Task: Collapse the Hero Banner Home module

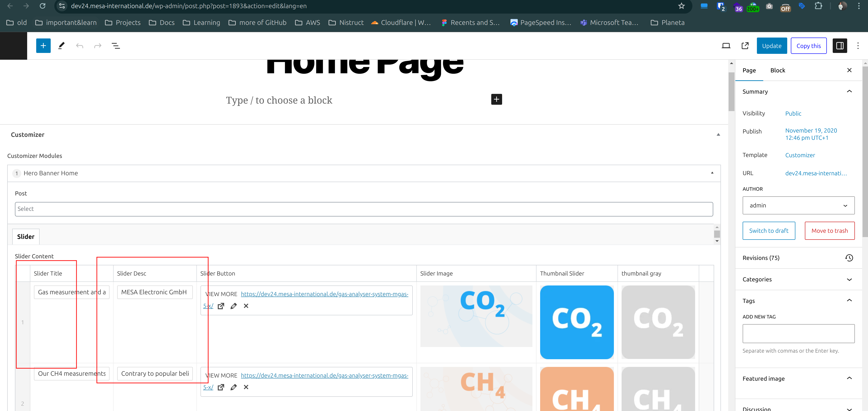Action: click(x=712, y=173)
